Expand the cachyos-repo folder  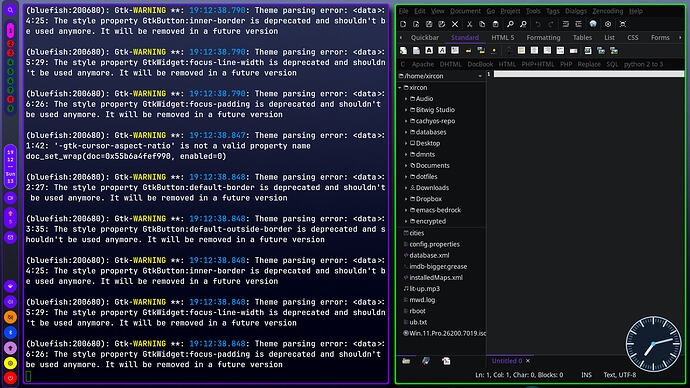click(406, 121)
